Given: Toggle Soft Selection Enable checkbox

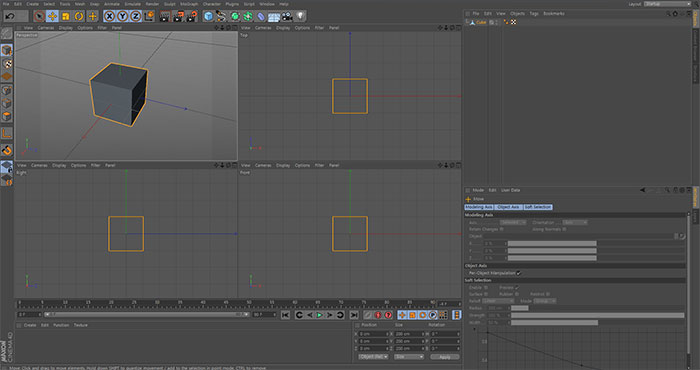Looking at the screenshot, I should click(x=486, y=288).
